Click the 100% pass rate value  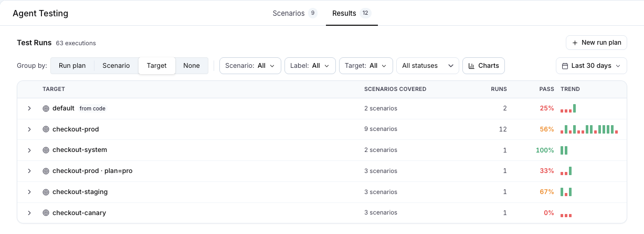[x=545, y=150]
